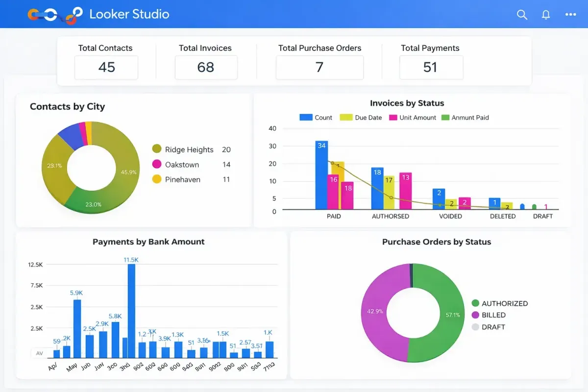
Task: Click the PAID pink bar labeled 16
Action: (x=334, y=192)
